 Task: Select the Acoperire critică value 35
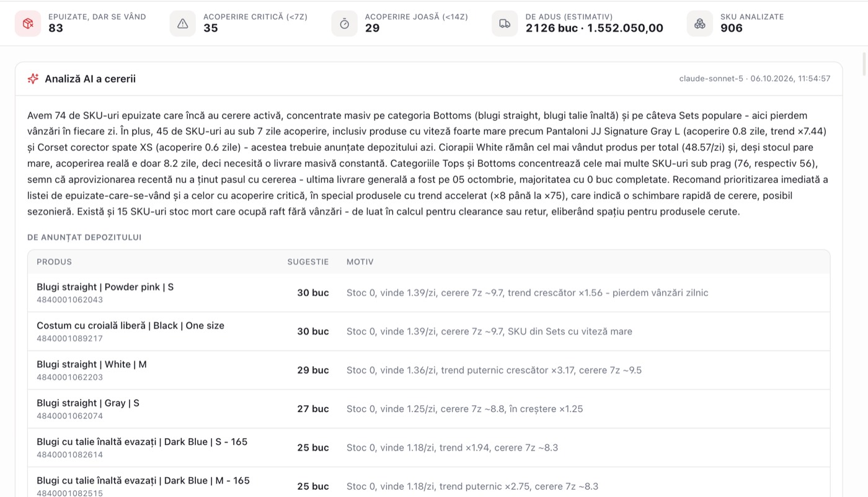(x=211, y=28)
